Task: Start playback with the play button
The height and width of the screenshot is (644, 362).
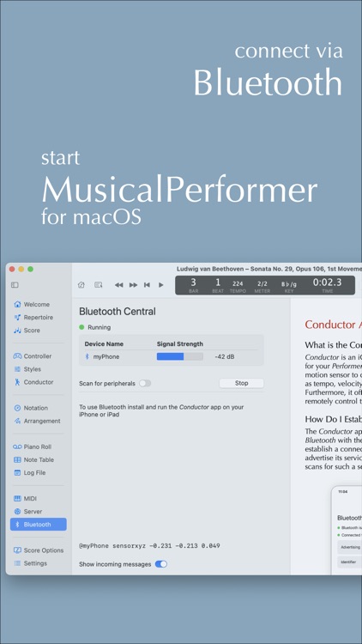Action: coord(161,284)
